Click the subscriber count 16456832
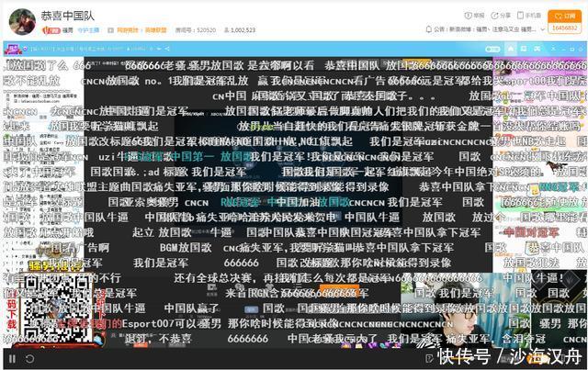 (x=564, y=28)
